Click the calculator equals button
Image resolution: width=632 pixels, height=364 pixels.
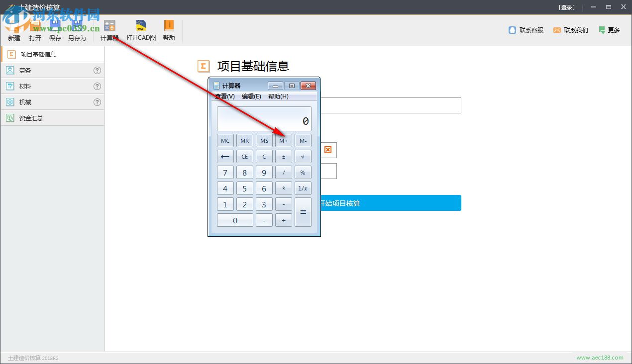[x=303, y=212]
